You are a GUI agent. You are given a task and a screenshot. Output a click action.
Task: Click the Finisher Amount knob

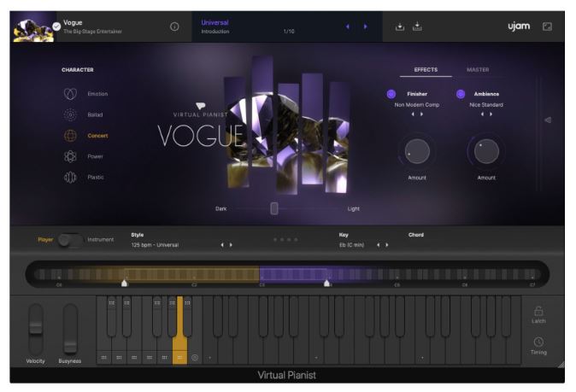(417, 151)
